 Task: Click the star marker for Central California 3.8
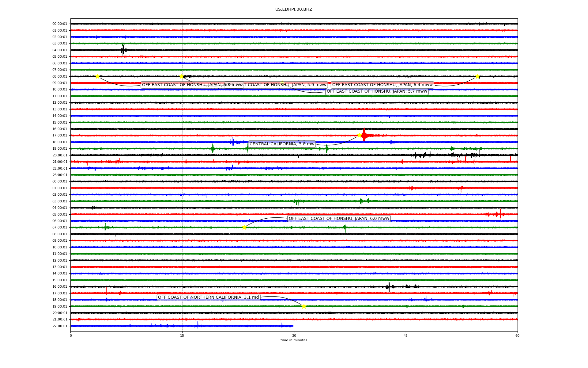click(359, 135)
